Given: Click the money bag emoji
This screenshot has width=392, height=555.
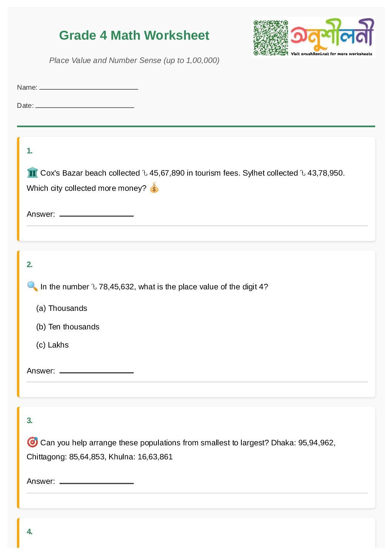Looking at the screenshot, I should [154, 188].
